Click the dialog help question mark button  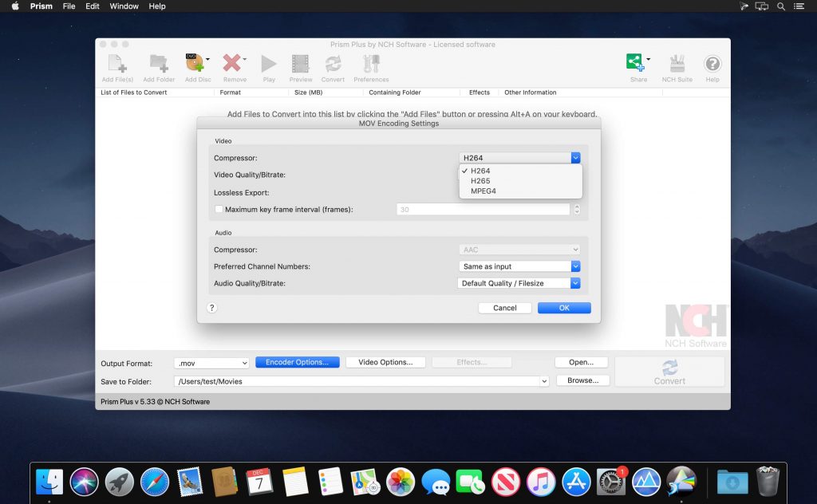[211, 308]
